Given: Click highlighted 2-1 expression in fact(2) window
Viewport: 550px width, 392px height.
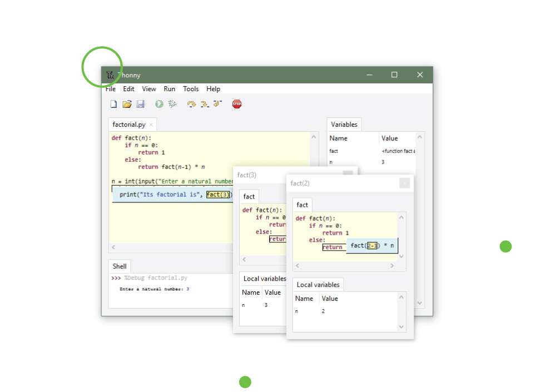Looking at the screenshot, I should 372,246.
